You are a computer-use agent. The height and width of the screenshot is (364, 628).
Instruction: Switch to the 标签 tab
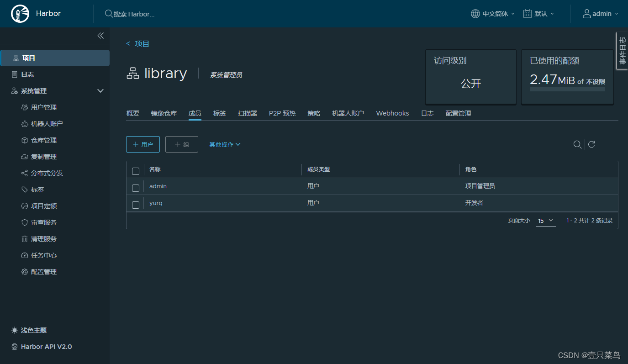point(220,113)
